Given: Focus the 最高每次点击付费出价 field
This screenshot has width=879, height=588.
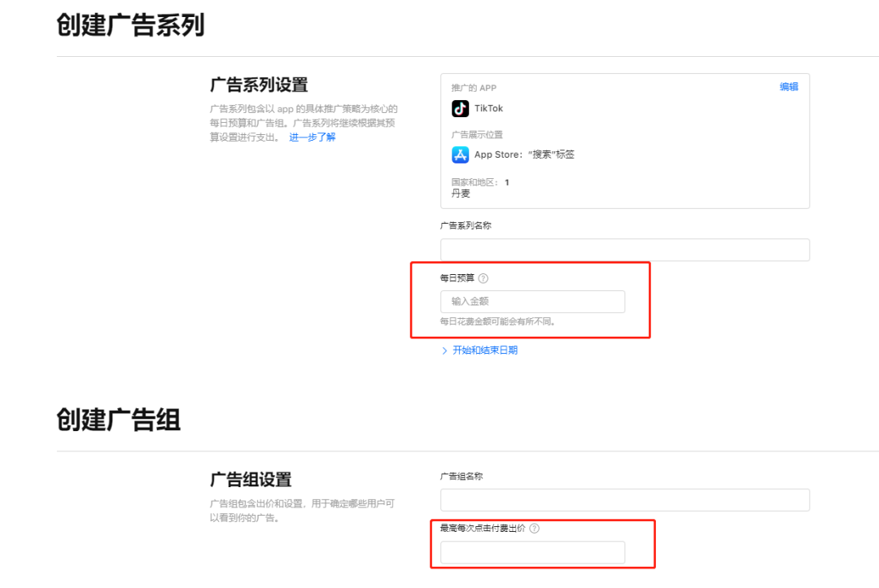Looking at the screenshot, I should [x=532, y=552].
